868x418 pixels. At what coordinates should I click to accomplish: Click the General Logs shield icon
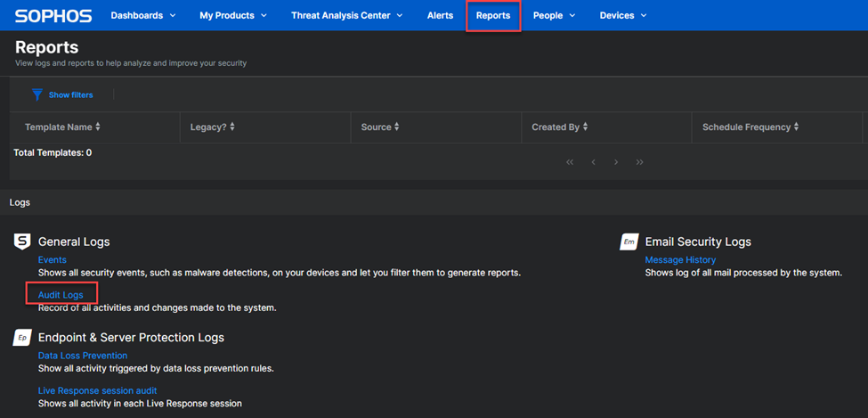tap(22, 242)
